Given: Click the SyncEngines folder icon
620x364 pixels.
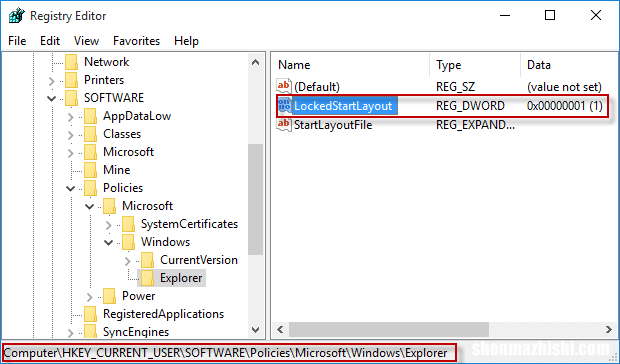Looking at the screenshot, I should pos(91,332).
